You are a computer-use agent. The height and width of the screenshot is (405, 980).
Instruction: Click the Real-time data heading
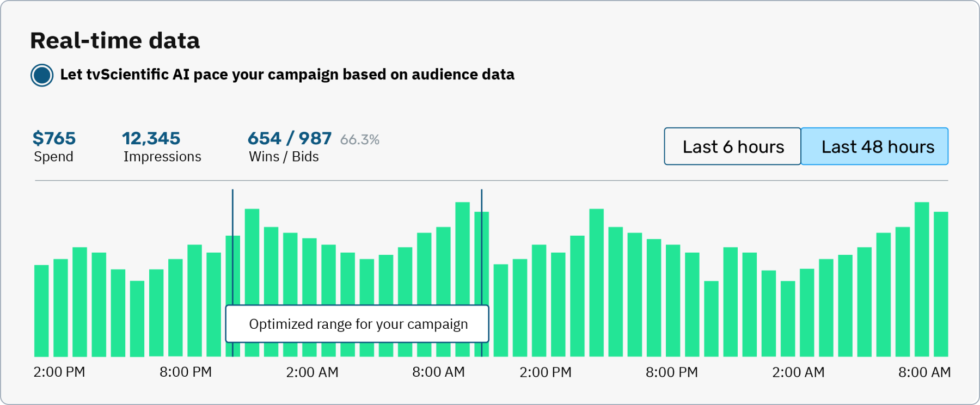click(115, 41)
